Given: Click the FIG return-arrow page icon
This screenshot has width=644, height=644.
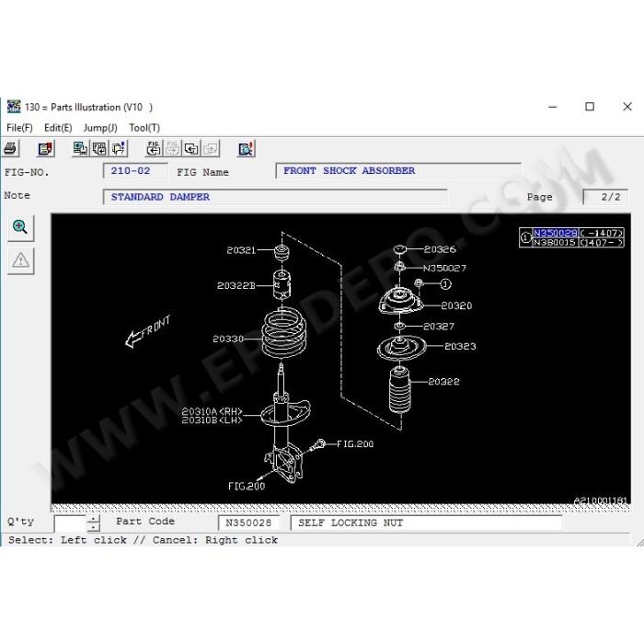Looking at the screenshot, I should click(x=99, y=148).
